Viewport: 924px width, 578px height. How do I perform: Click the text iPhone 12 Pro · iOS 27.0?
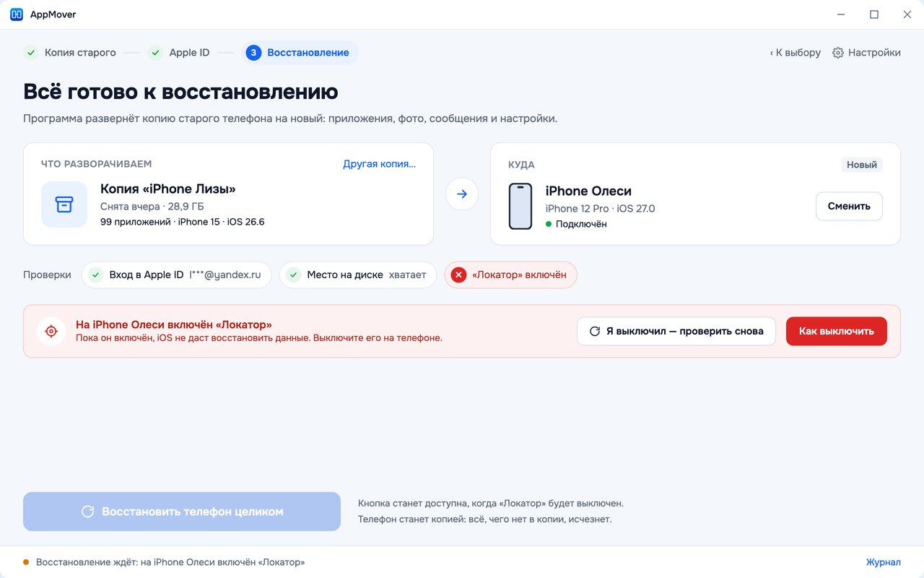(601, 209)
